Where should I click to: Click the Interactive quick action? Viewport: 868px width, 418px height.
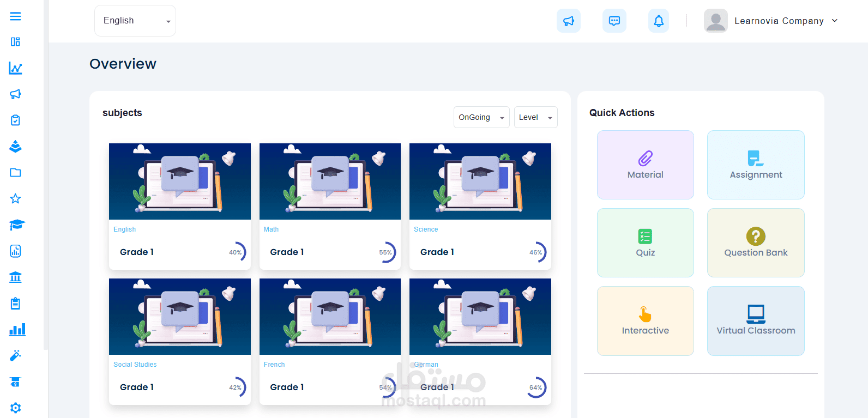click(646, 321)
